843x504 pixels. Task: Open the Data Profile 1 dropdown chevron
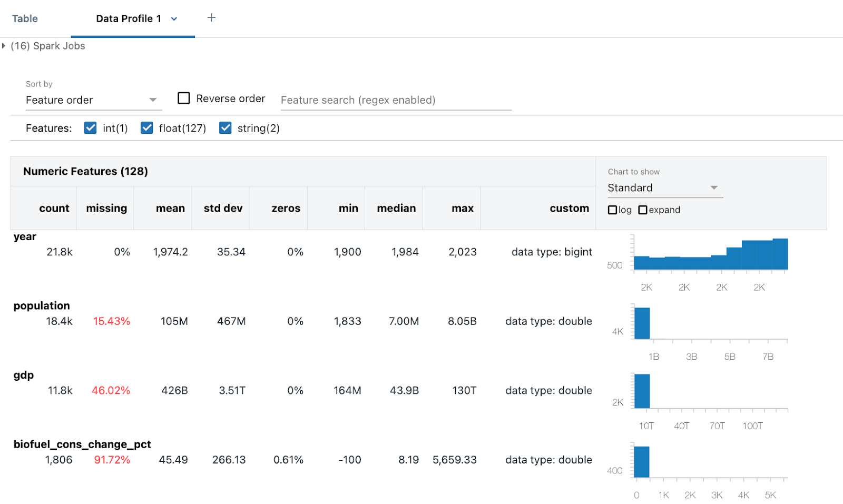click(174, 18)
